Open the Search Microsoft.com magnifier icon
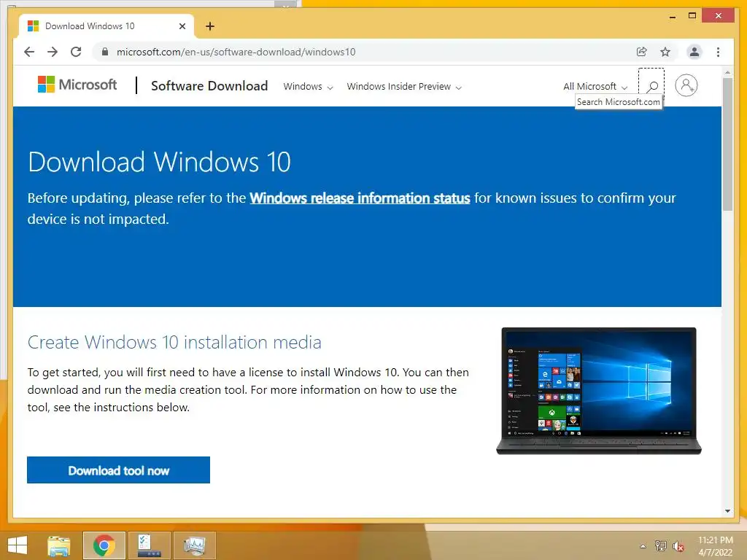The height and width of the screenshot is (560, 747). 651,86
